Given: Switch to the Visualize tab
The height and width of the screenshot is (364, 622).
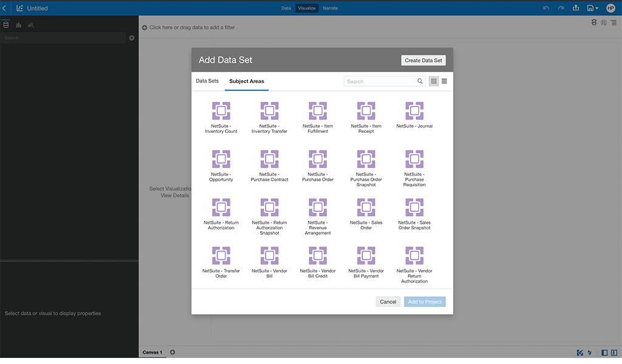Looking at the screenshot, I should (307, 8).
